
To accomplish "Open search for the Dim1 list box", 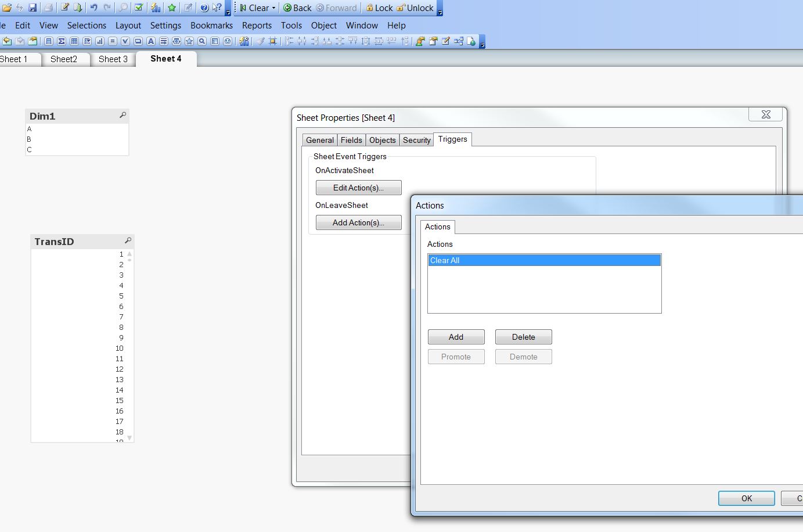I will tap(123, 116).
